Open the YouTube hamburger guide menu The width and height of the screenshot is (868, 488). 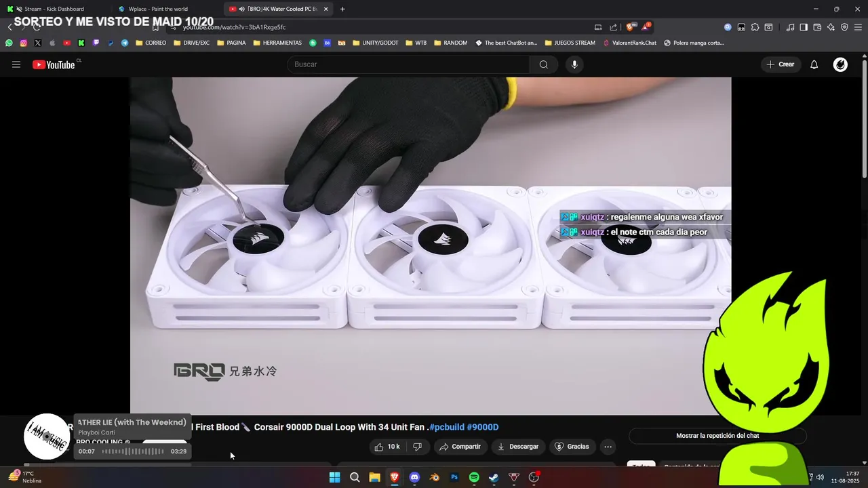click(16, 64)
